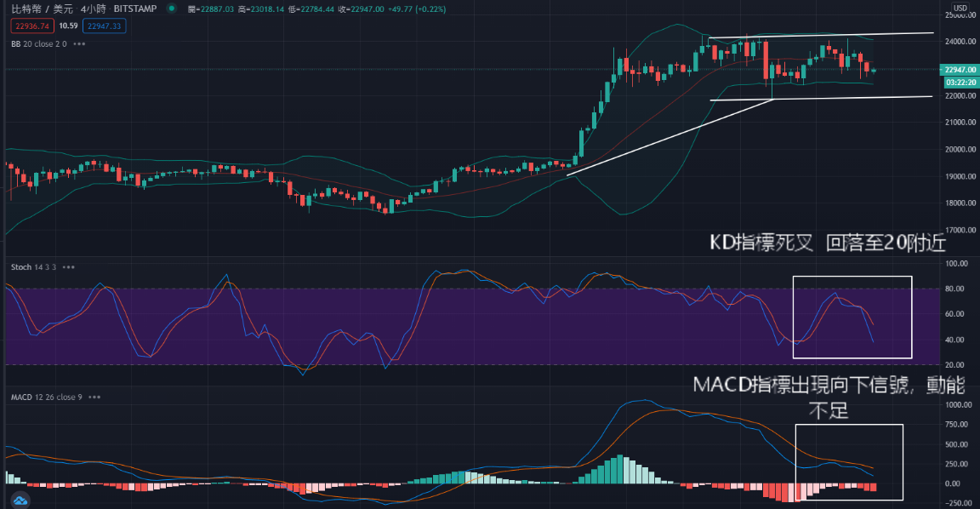Select the KD指標死叉 text annotation
Screen dimensions: 980x509
coord(828,243)
